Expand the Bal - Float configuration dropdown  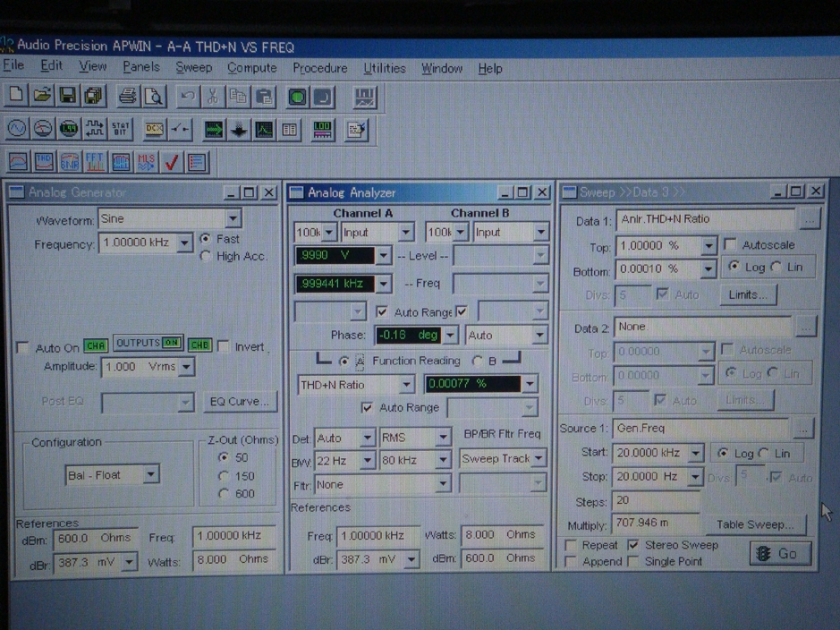[151, 474]
